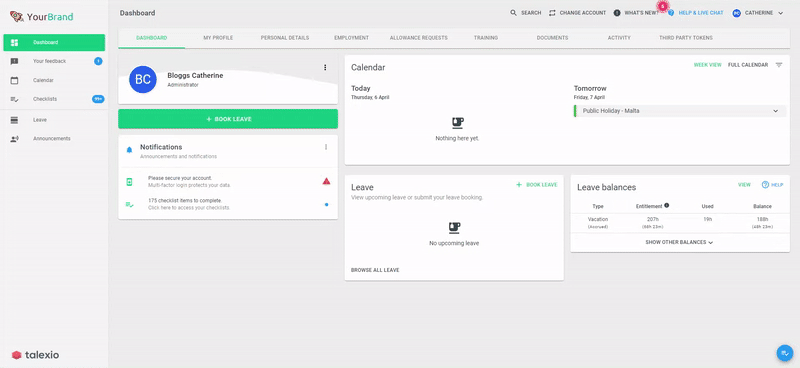Open Calendar from the sidebar
Viewport: 800px width, 368px height.
coord(54,80)
